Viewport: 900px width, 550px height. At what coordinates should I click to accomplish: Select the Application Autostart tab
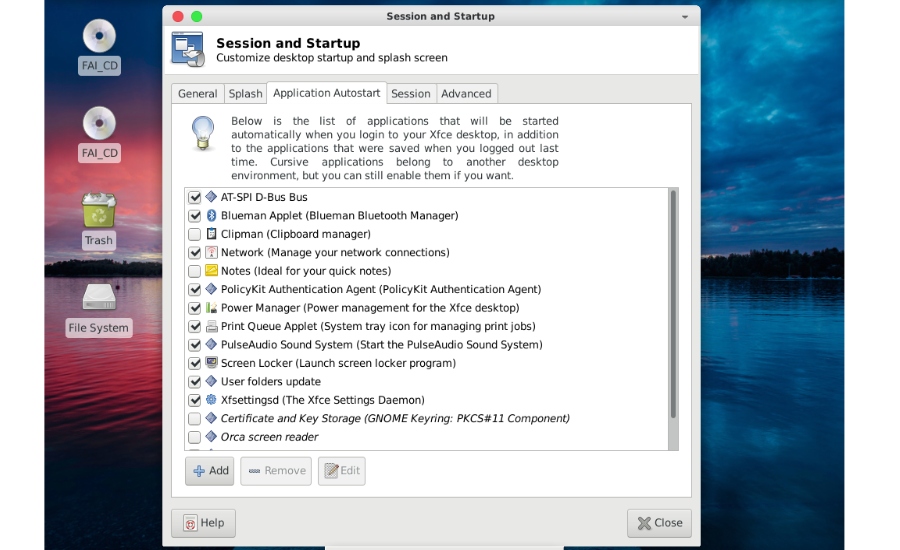click(x=327, y=93)
